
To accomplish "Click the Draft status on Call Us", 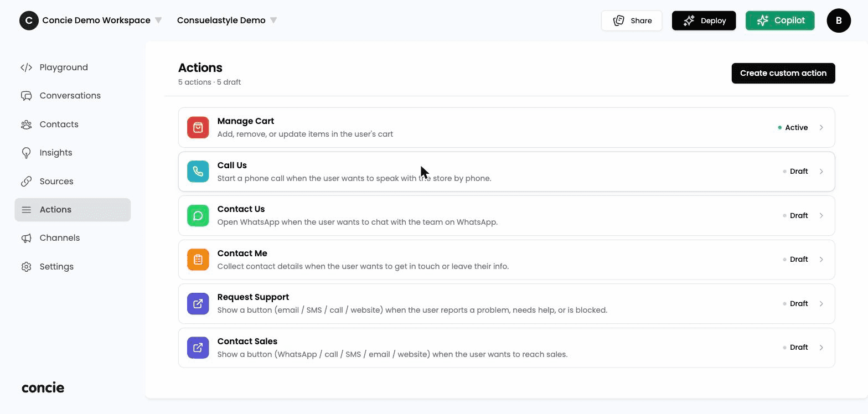I will 795,172.
